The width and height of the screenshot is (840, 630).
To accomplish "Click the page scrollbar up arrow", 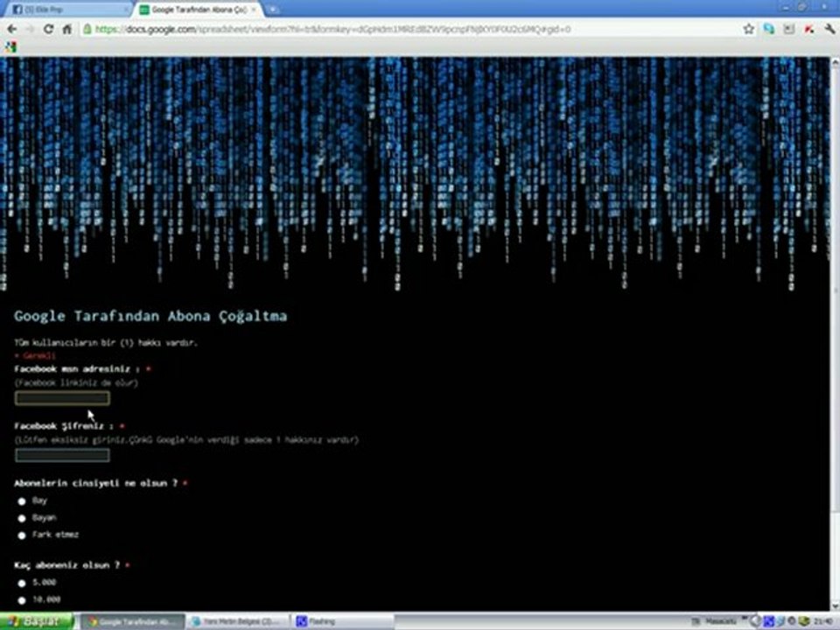I will (x=835, y=61).
